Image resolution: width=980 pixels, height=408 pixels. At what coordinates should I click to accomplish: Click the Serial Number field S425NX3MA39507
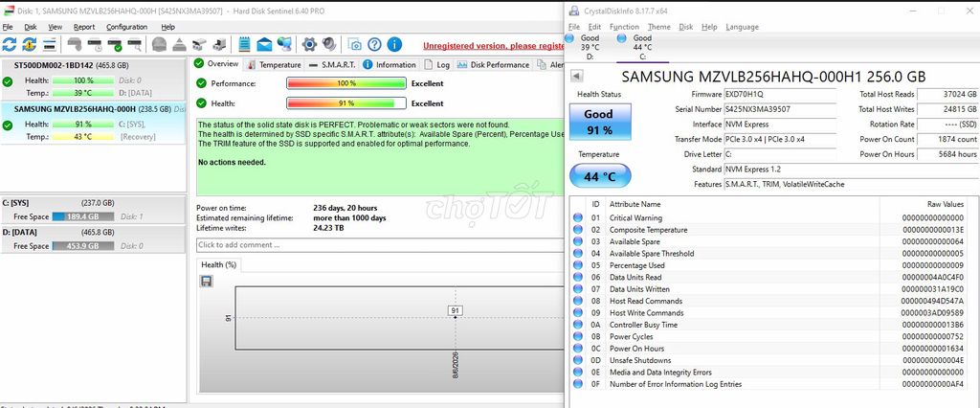tap(779, 109)
